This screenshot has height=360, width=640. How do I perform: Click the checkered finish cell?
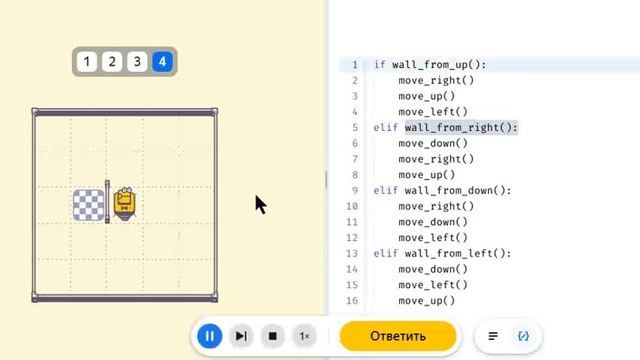coord(89,205)
